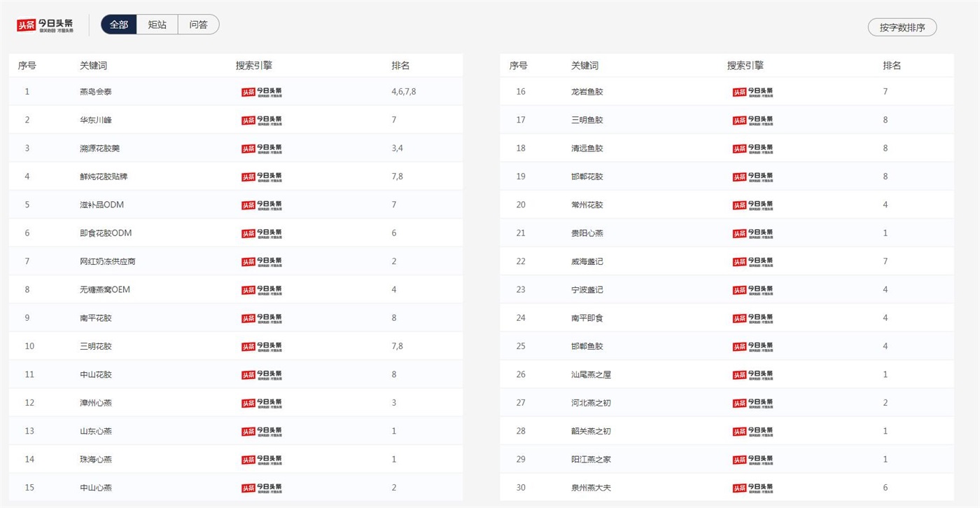The width and height of the screenshot is (980, 508).
Task: Switch to the 矩站 tab
Action: tap(157, 25)
